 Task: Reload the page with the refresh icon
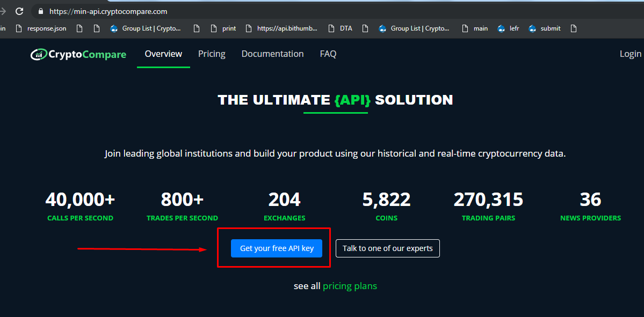(19, 11)
